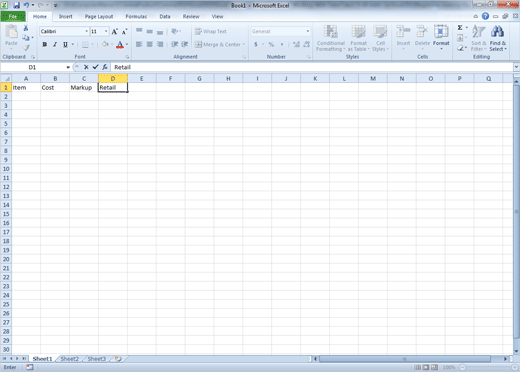
Task: Switch to the Review tab
Action: click(x=191, y=16)
